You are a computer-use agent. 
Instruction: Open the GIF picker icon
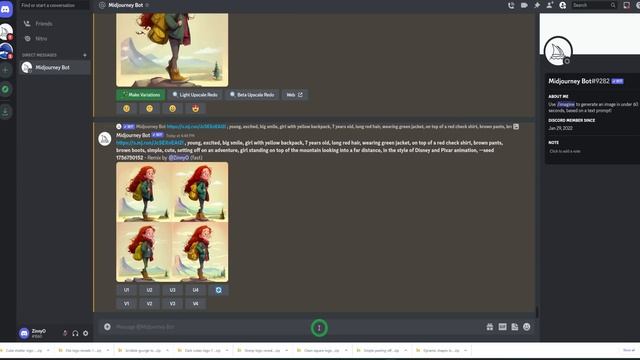click(x=502, y=327)
